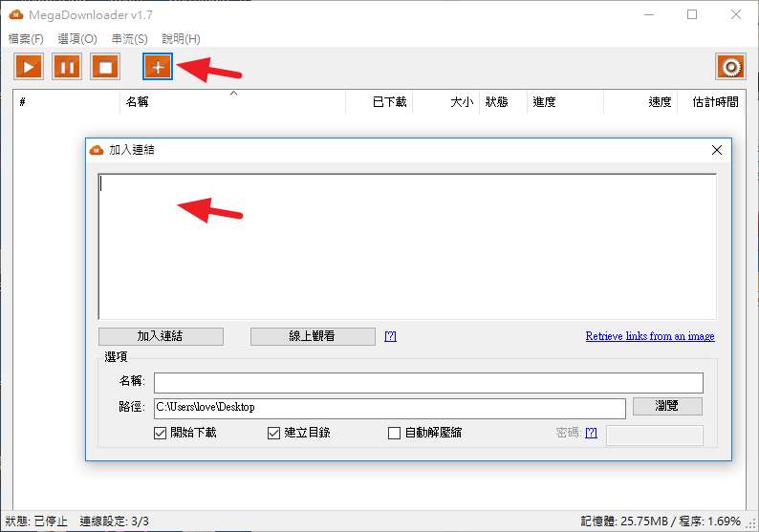Open the 說明(H) help menu
This screenshot has height=532, width=759.
[181, 39]
